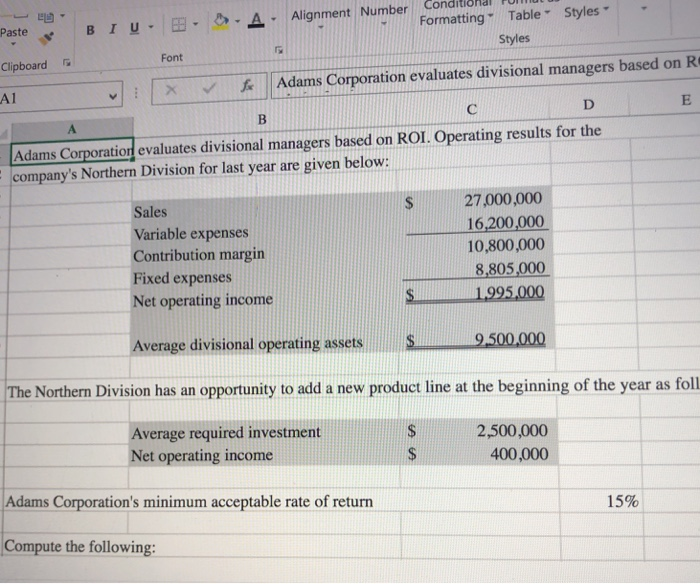The width and height of the screenshot is (700, 584).
Task: Click the Cancel X formula icon
Action: [x=171, y=90]
